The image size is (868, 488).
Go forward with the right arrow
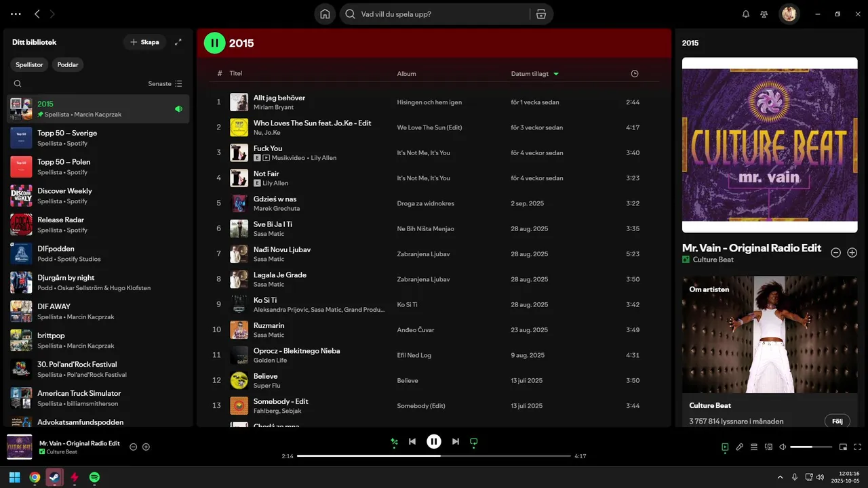pos(52,14)
